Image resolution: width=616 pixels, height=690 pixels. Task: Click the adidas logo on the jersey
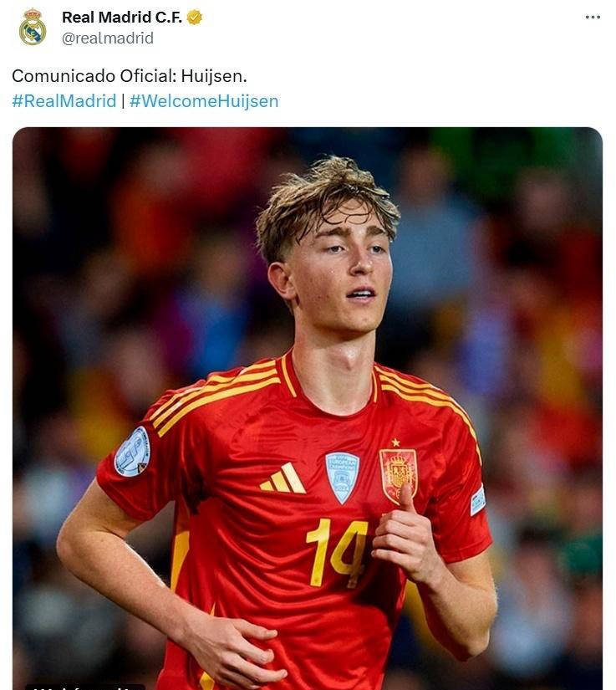point(283,478)
